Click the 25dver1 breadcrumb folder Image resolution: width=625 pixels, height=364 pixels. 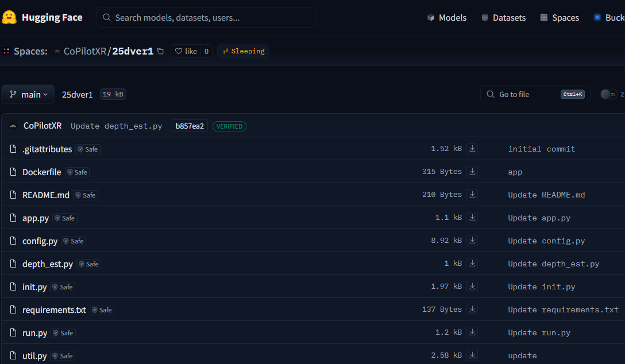(x=77, y=94)
